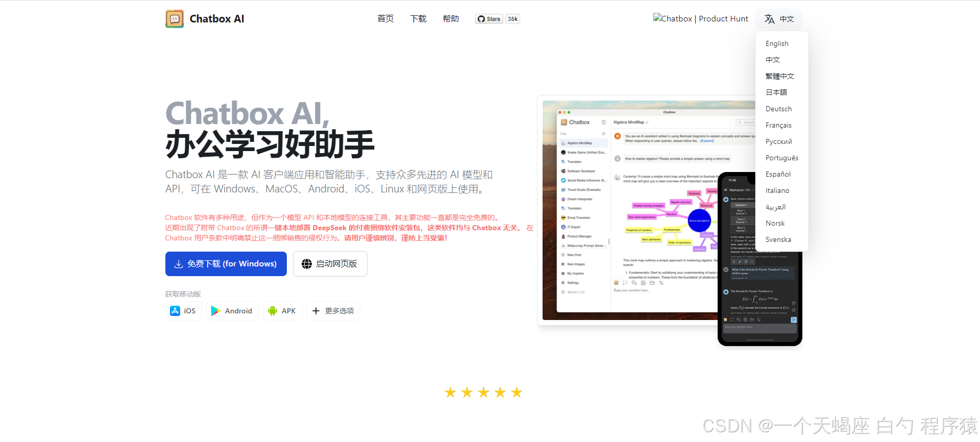Viewport: 980px width, 442px height.
Task: Open the Chatbox Product Hunt link
Action: click(x=700, y=18)
